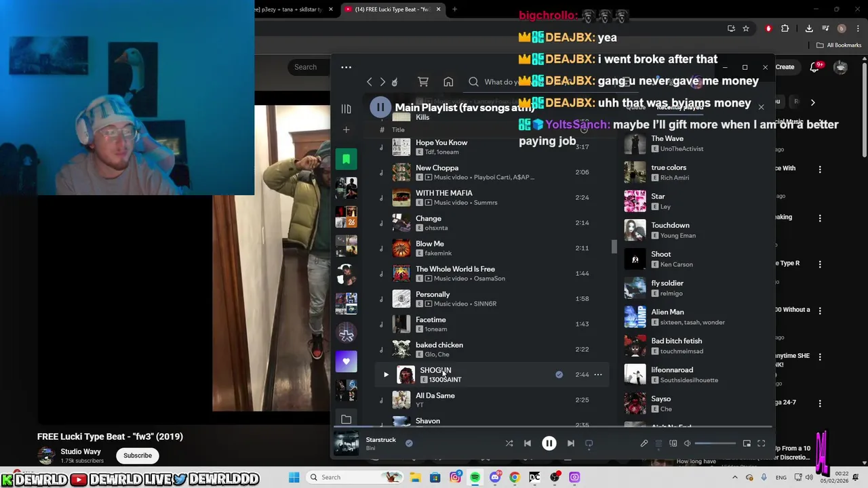Viewport: 868px width, 488px height.
Task: Open connect to a device icon
Action: coord(673,443)
